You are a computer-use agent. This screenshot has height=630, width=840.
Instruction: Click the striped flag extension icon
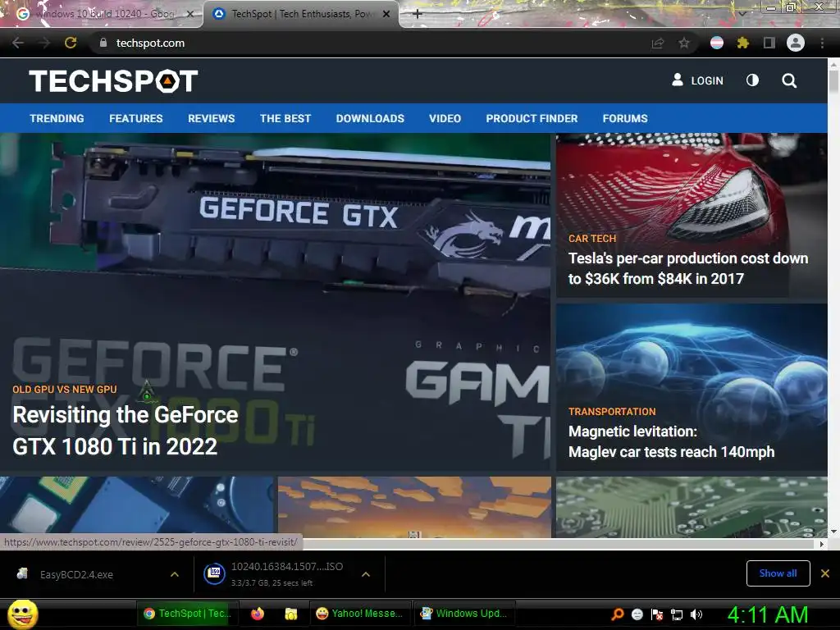(x=717, y=43)
